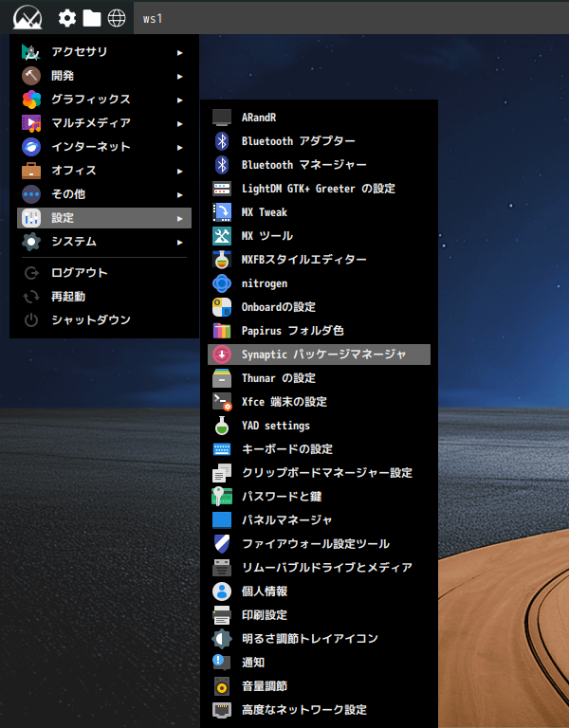The height and width of the screenshot is (728, 569).
Task: Click the MX Tweak icon
Action: [x=222, y=212]
